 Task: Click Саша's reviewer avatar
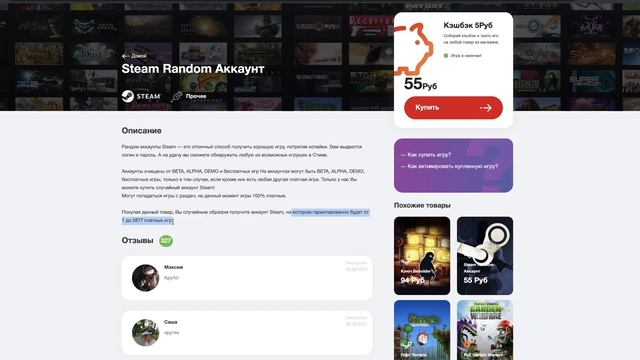(145, 333)
